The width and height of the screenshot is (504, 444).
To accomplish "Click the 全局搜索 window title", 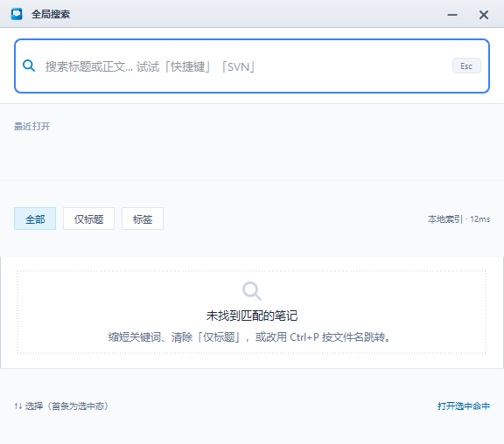I will (51, 15).
